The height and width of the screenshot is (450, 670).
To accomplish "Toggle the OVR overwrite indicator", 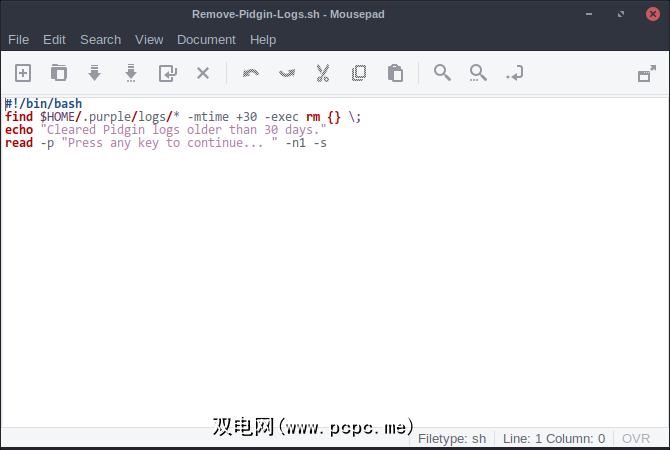I will pyautogui.click(x=636, y=438).
